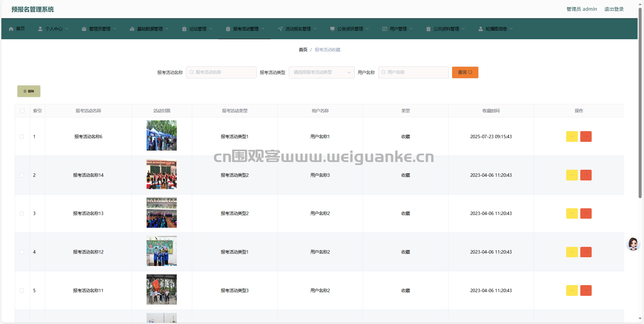Click the 预报名管理系统 title
The image size is (644, 324).
(x=33, y=9)
